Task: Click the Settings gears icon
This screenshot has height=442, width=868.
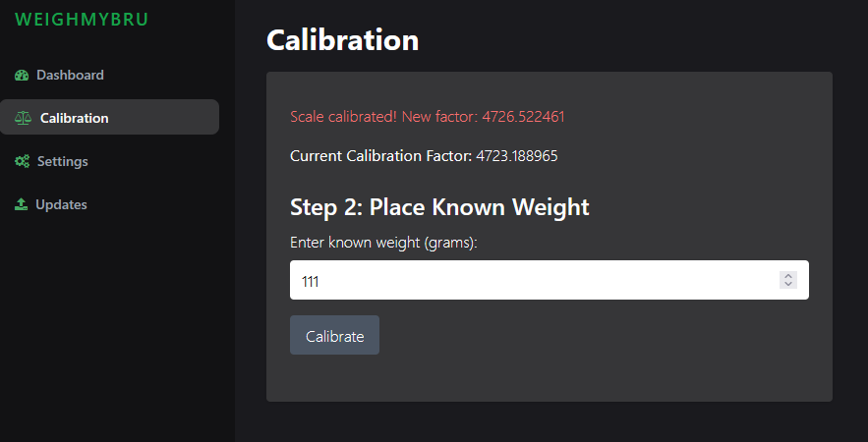Action: click(22, 161)
